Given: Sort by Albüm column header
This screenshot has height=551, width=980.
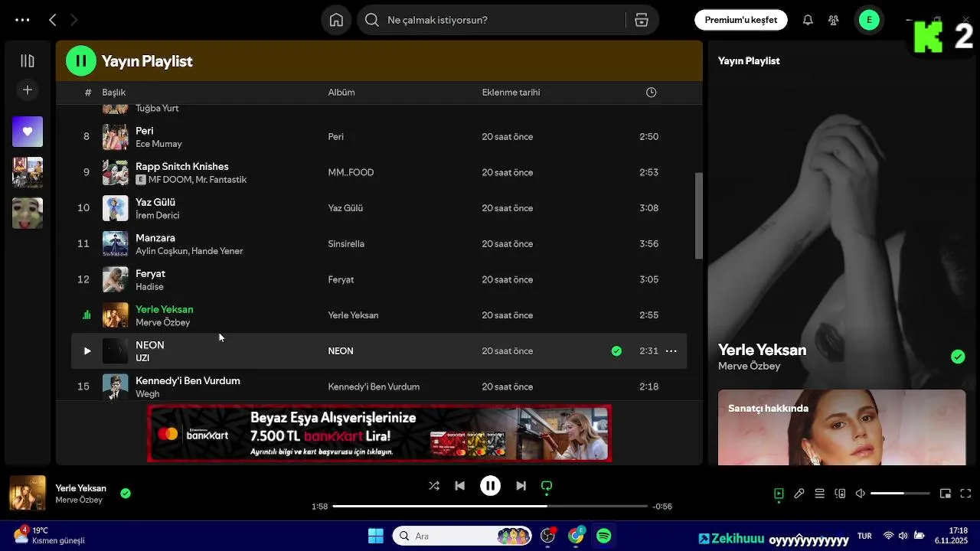Looking at the screenshot, I should [x=341, y=93].
